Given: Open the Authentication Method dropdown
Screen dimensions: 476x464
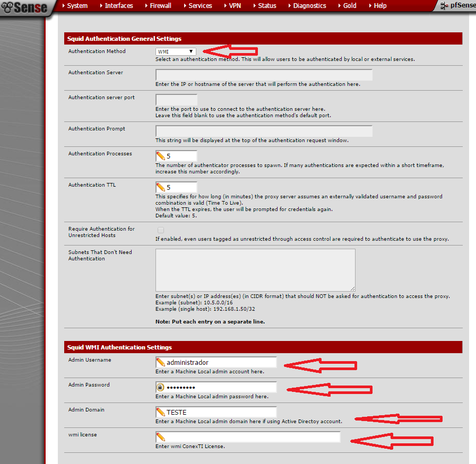Looking at the screenshot, I should click(x=176, y=51).
